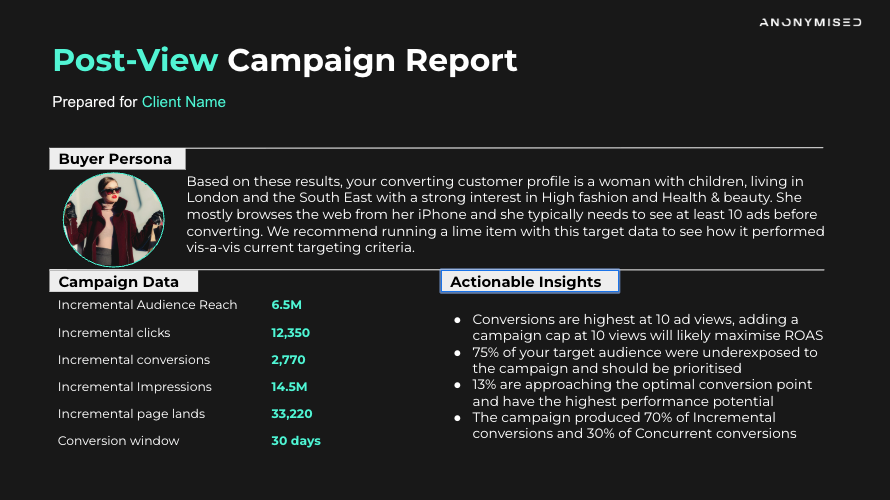Select the bullet about 70% Incremental conversions

(634, 425)
